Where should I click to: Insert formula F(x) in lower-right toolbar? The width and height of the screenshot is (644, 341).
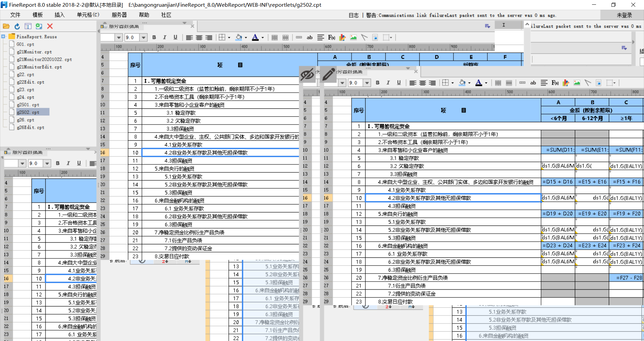point(555,83)
